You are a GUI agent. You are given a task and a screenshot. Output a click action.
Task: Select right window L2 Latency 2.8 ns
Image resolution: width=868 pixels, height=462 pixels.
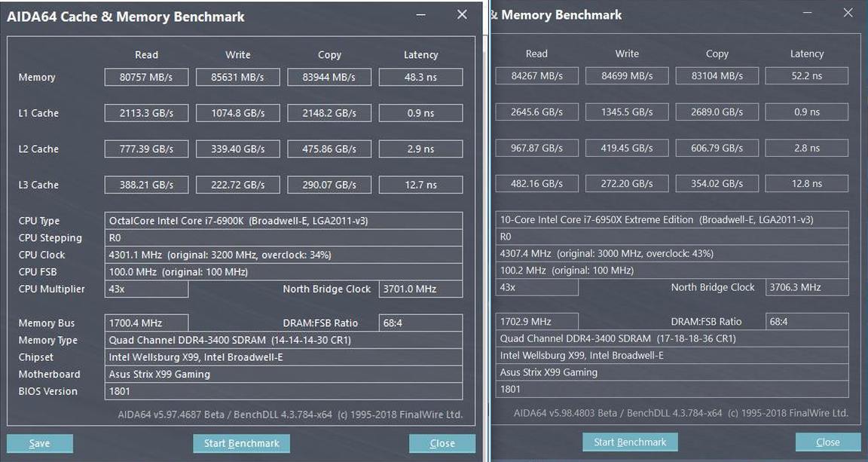click(806, 148)
